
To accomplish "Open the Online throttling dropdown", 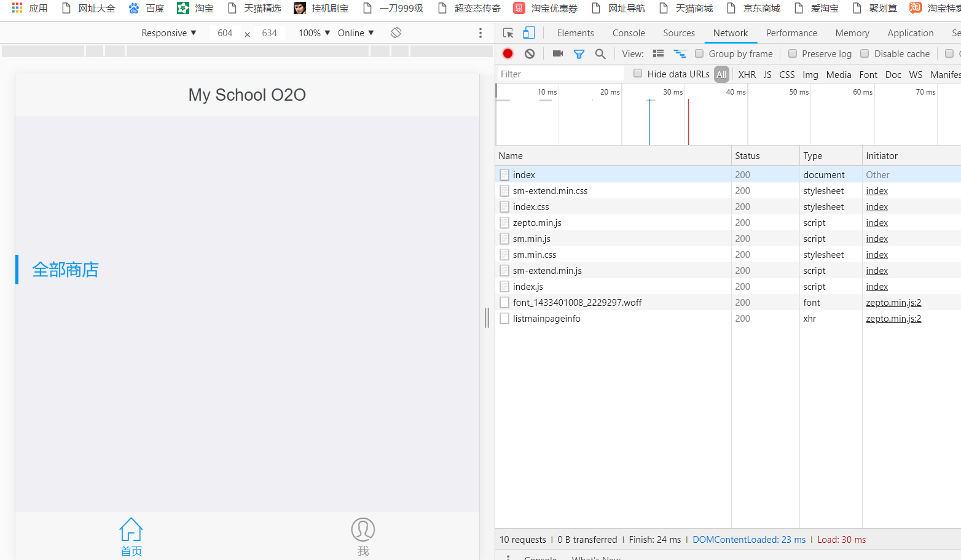I will [x=356, y=33].
